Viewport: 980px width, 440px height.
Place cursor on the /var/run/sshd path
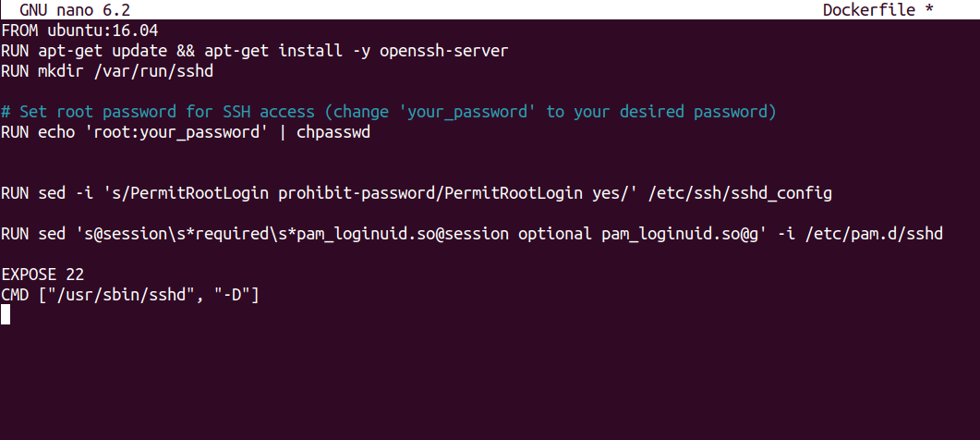pos(153,70)
